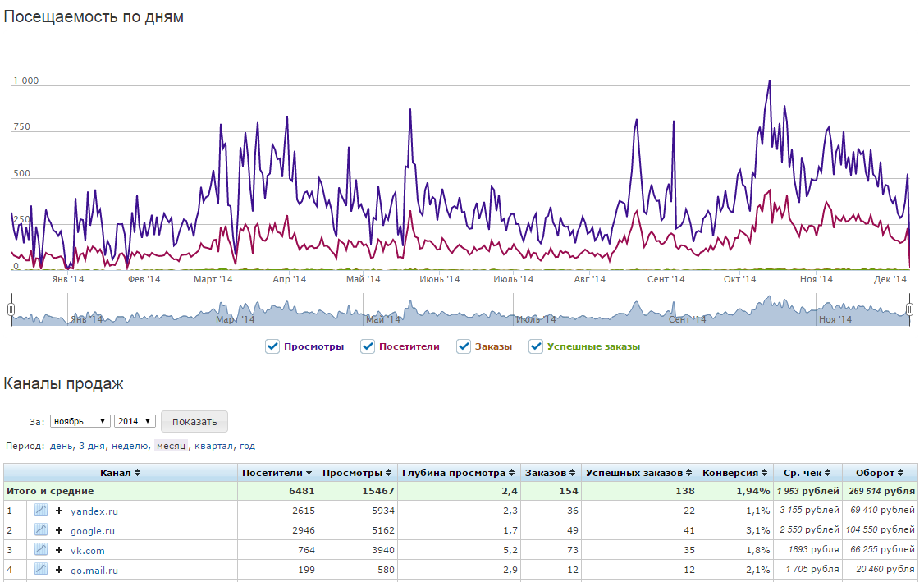
Task: Sort table by Оборот column
Action: click(x=901, y=473)
